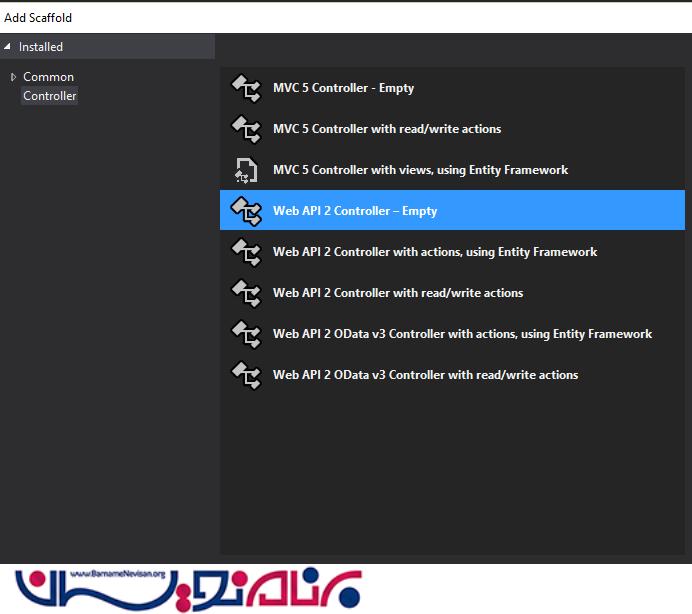692x614 pixels.
Task: Expand the Common tree node arrow
Action: pyautogui.click(x=13, y=77)
